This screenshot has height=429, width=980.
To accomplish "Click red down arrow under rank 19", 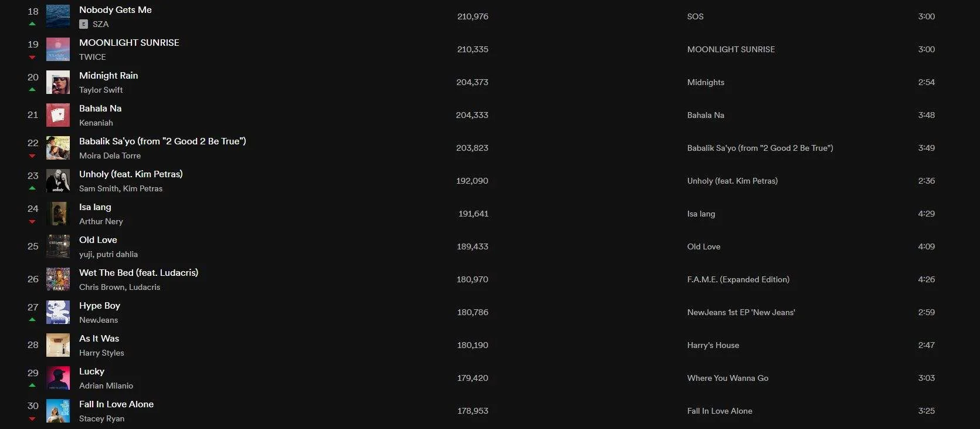I will click(x=32, y=58).
